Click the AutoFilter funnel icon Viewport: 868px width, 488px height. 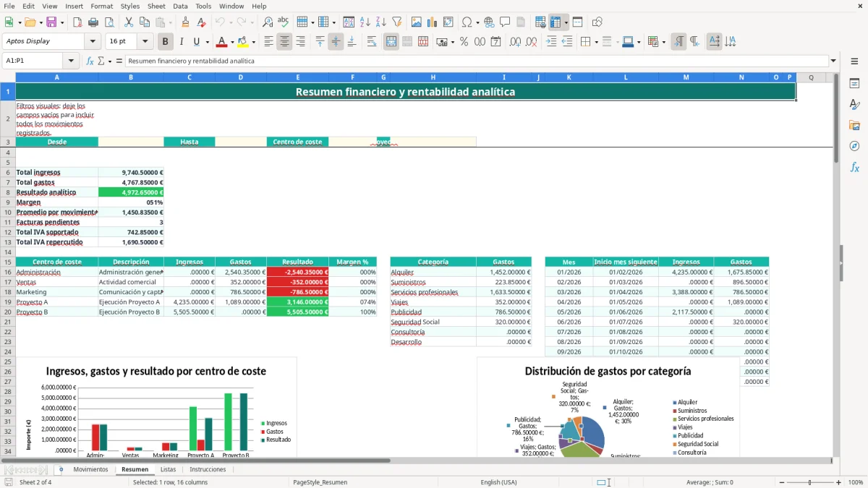[396, 22]
